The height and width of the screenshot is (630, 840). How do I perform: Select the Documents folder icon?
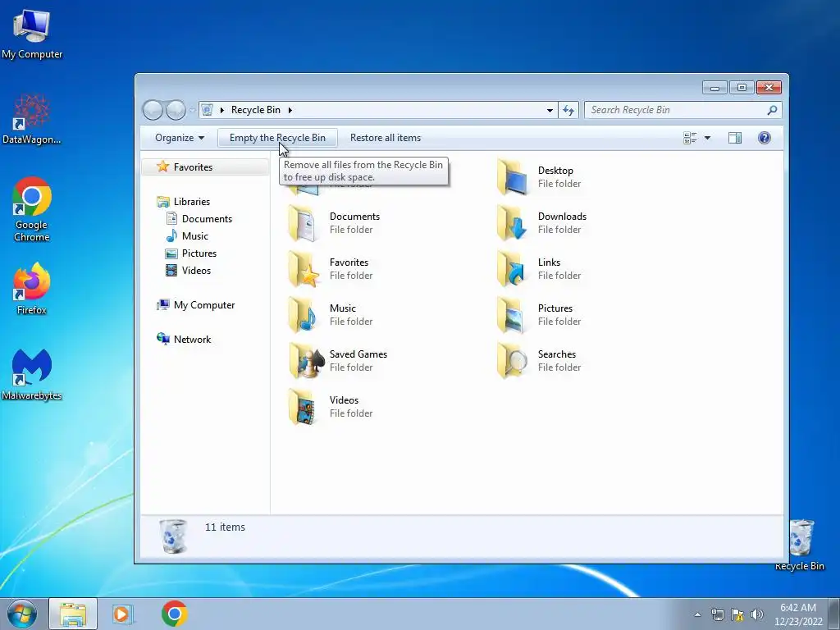(304, 223)
